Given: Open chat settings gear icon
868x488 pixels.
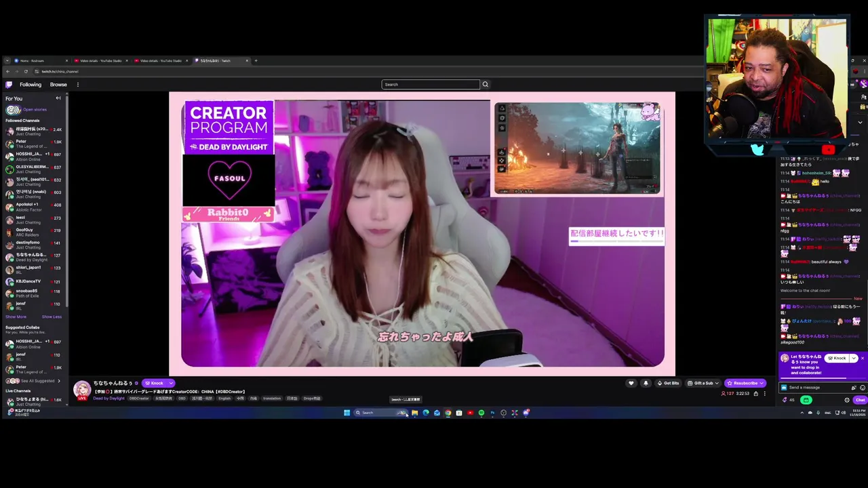Looking at the screenshot, I should [x=847, y=400].
